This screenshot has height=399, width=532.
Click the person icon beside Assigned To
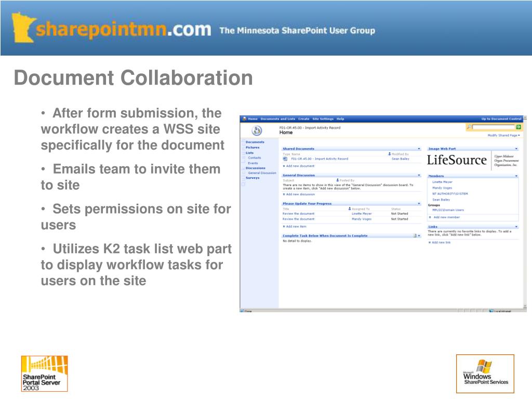tap(350, 209)
